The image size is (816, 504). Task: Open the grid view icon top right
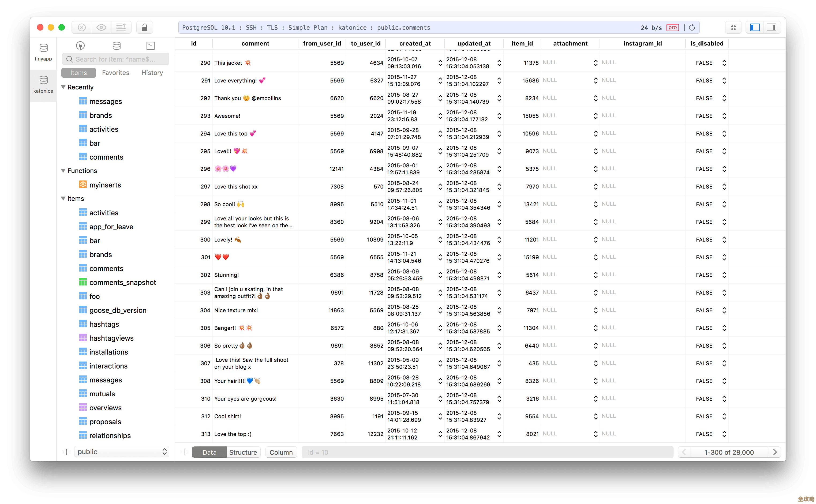tap(733, 27)
